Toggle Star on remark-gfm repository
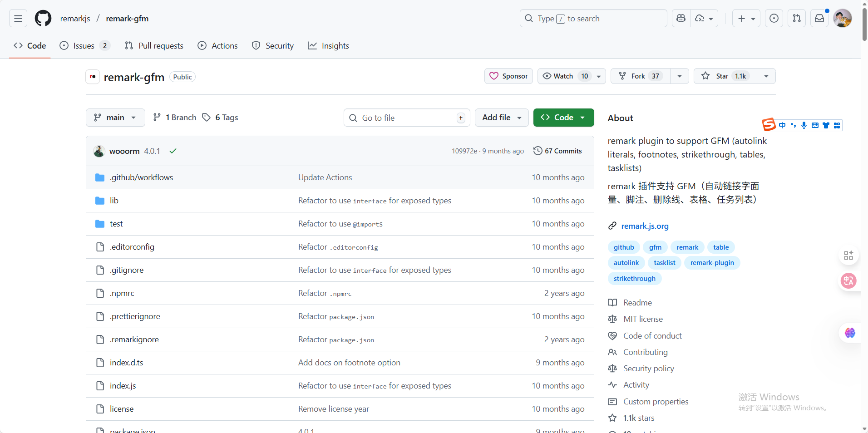This screenshot has height=433, width=868. [x=725, y=76]
